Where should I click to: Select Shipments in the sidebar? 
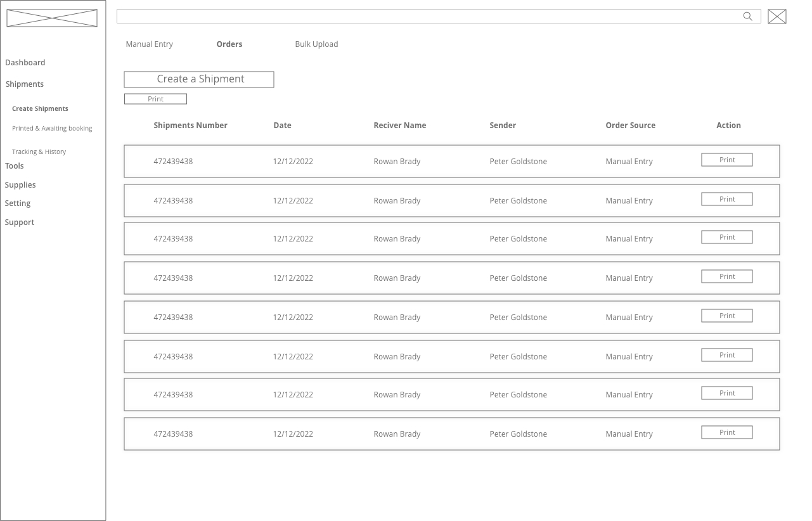pos(25,84)
